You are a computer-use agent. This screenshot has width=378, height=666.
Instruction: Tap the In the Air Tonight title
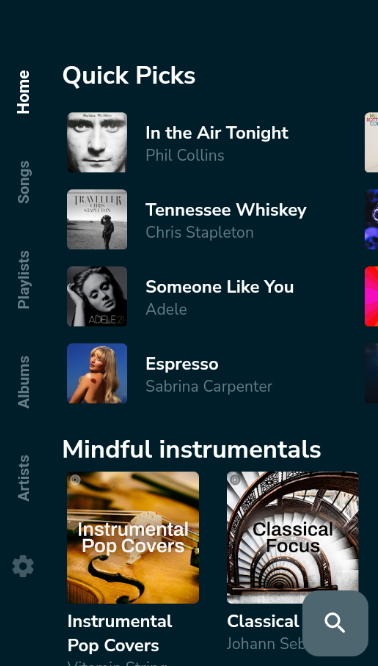(x=217, y=133)
